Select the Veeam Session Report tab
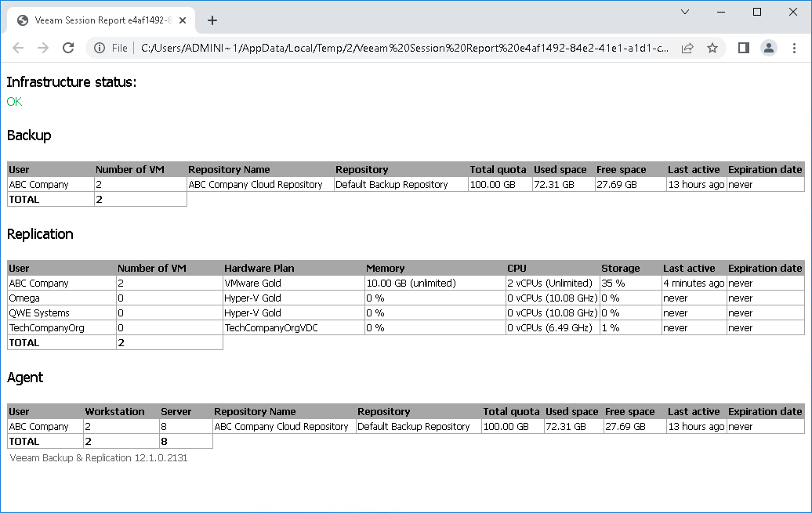812x513 pixels. [x=102, y=20]
